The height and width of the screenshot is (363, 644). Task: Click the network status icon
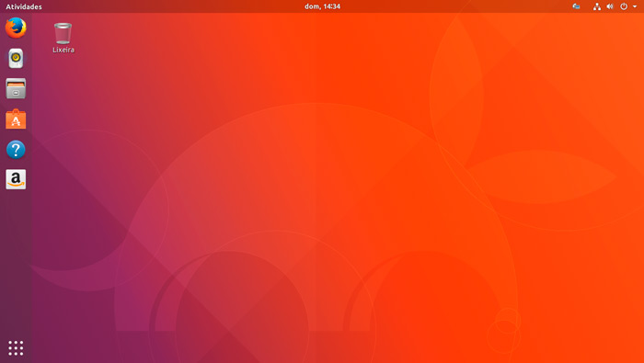(x=597, y=6)
